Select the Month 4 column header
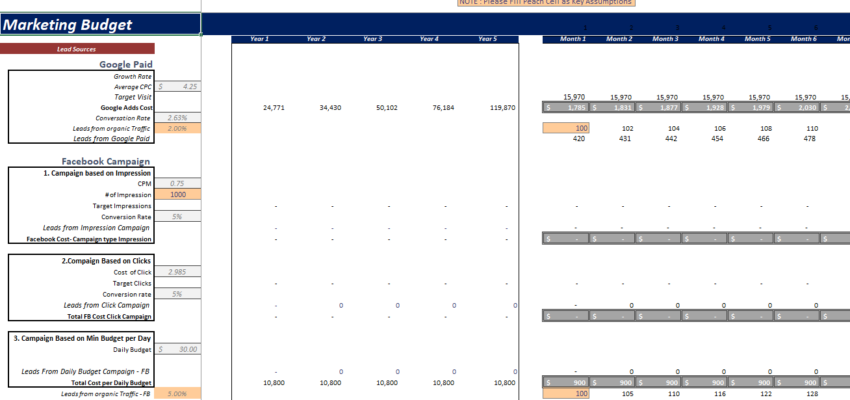 [x=710, y=39]
